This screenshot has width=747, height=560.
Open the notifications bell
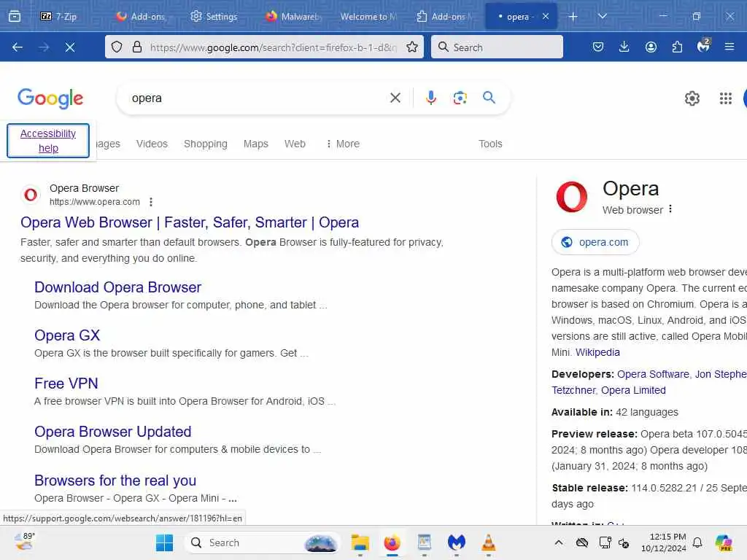[697, 542]
